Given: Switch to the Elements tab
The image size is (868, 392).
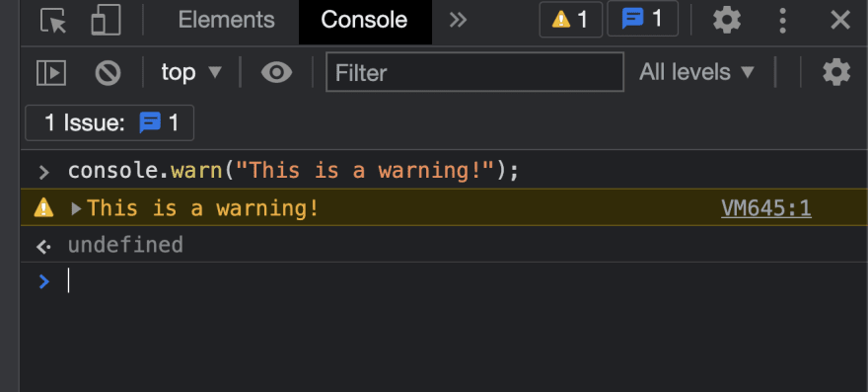Looking at the screenshot, I should tap(226, 21).
